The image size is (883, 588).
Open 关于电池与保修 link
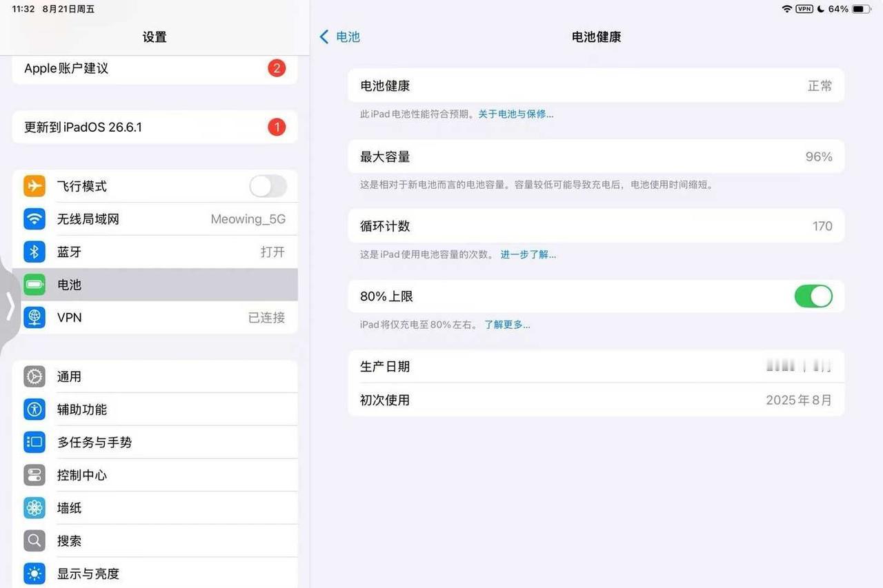pyautogui.click(x=516, y=114)
